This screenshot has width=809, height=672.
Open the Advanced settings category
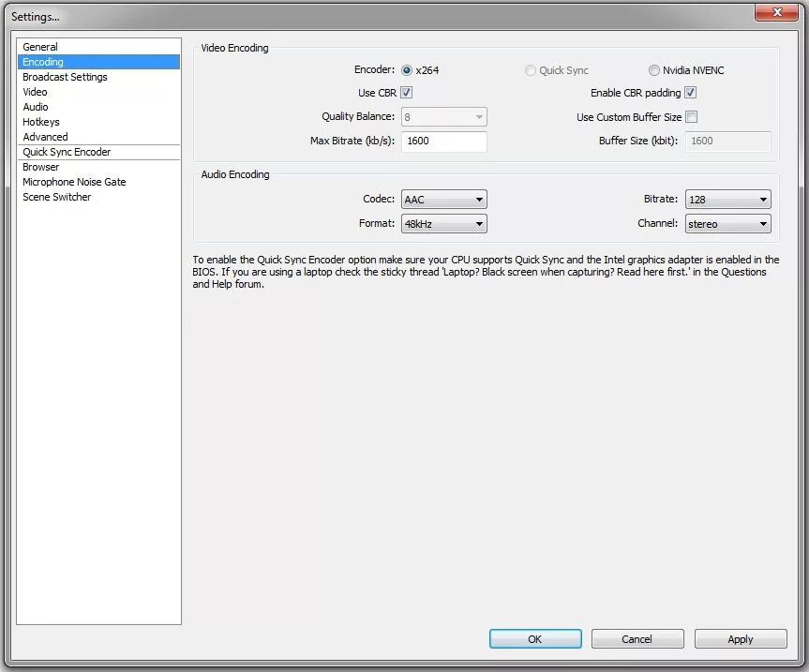[98, 137]
